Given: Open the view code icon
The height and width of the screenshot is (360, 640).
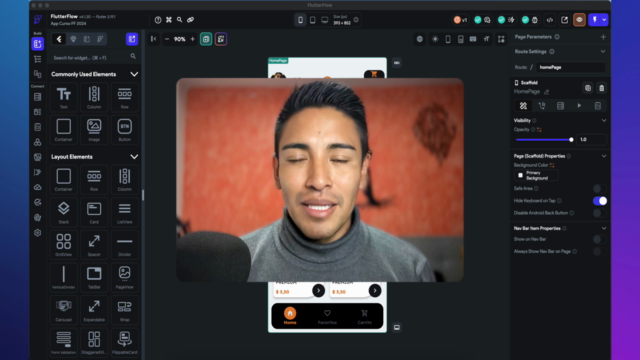Looking at the screenshot, I should 550,20.
